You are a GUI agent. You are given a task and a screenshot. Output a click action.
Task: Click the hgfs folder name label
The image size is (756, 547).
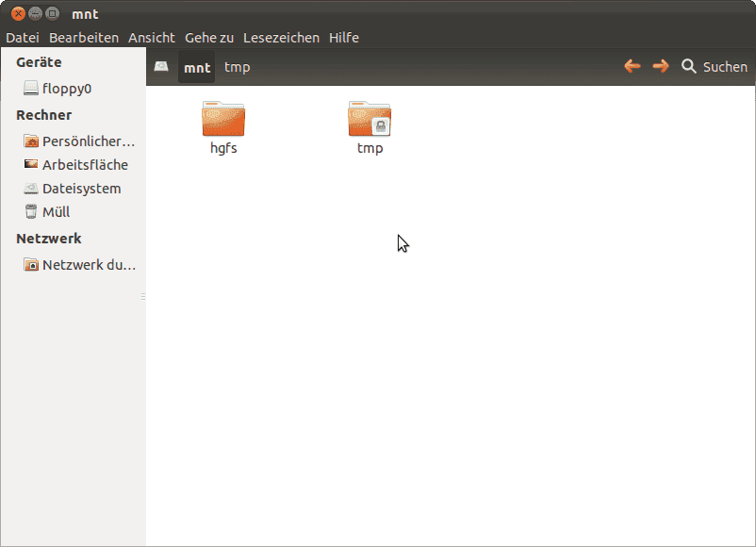[x=223, y=148]
